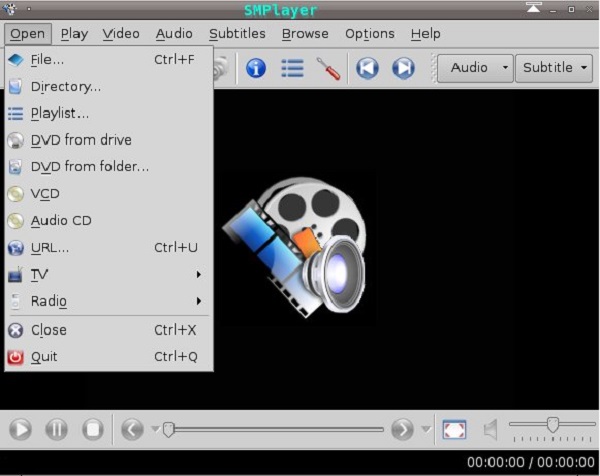Open the File... menu entry
600x476 pixels.
(109, 60)
